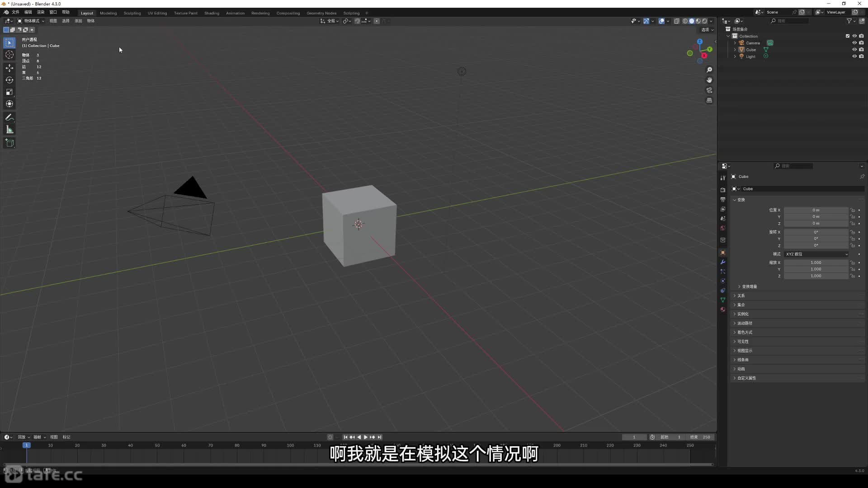Open the 选项 options dropdown
The height and width of the screenshot is (488, 868).
pos(708,30)
